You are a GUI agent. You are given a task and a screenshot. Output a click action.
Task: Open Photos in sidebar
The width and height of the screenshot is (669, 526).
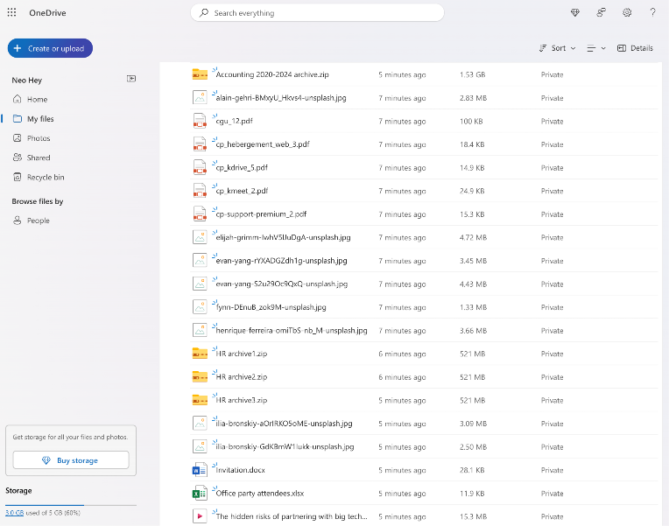(x=38, y=138)
